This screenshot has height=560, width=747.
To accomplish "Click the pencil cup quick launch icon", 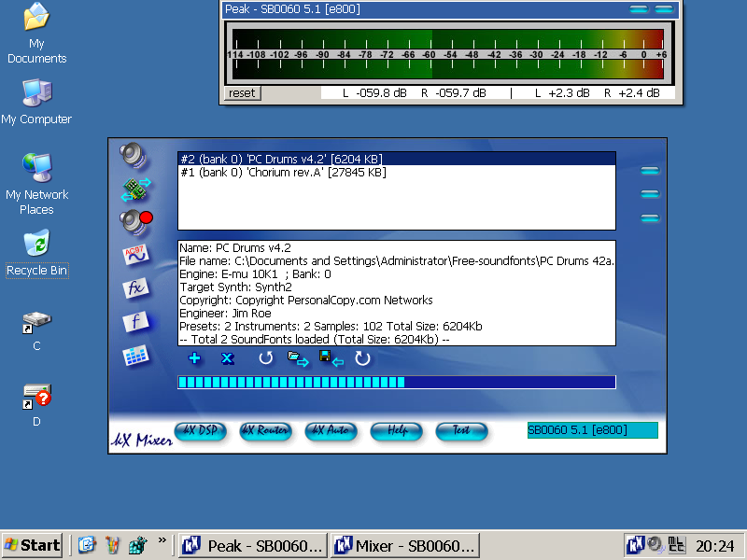I will [113, 545].
